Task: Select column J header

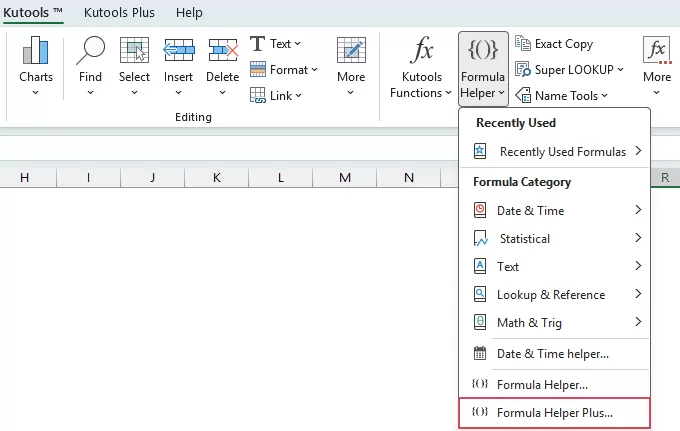Action: tap(153, 177)
